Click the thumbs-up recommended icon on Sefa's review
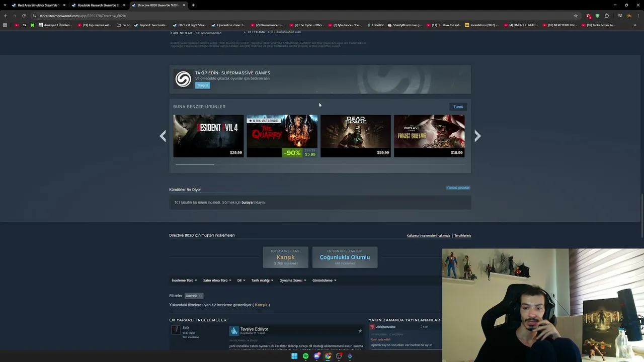The height and width of the screenshot is (362, 644). click(234, 330)
